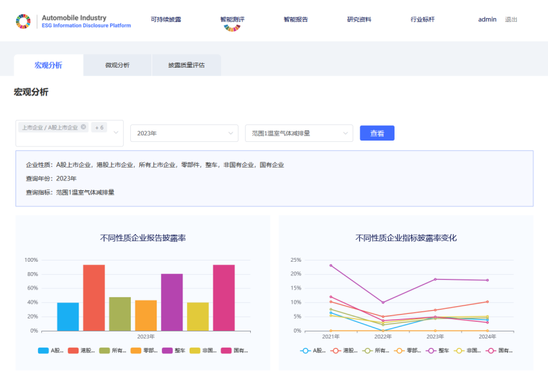Switch to the 微观分析 tab
This screenshot has height=392, width=548.
tap(117, 65)
